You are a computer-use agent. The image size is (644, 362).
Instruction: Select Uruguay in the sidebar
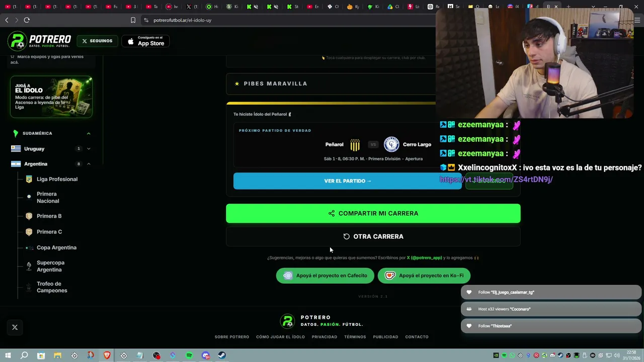[x=34, y=149]
